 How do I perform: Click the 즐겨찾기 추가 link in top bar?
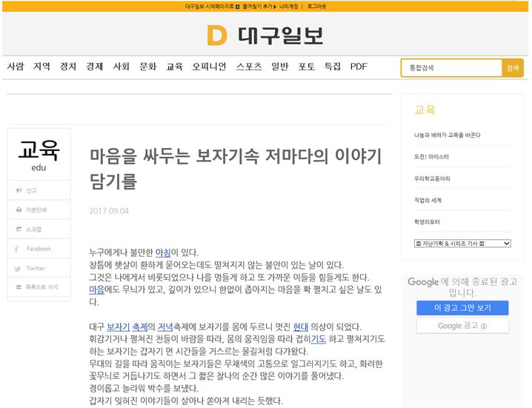[256, 6]
